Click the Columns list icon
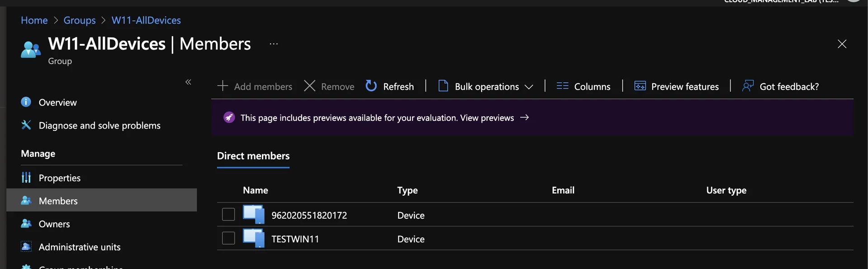The height and width of the screenshot is (269, 868). click(x=562, y=86)
